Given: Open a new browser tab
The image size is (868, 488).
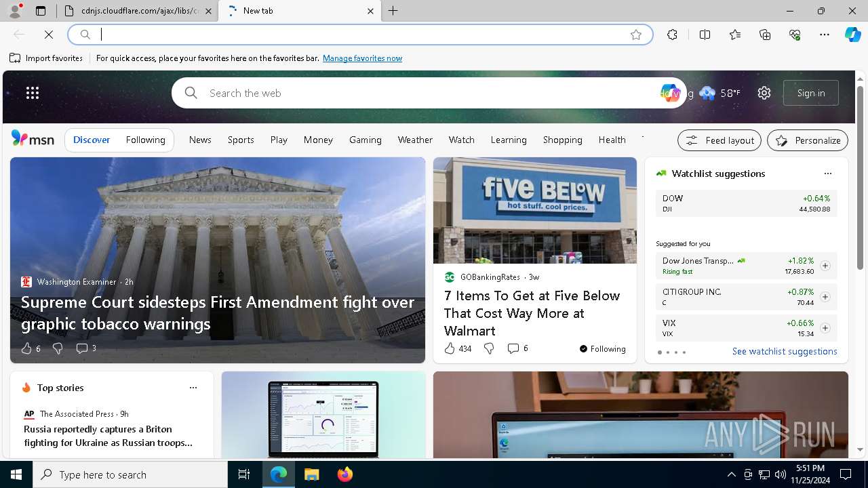Looking at the screenshot, I should pyautogui.click(x=393, y=11).
